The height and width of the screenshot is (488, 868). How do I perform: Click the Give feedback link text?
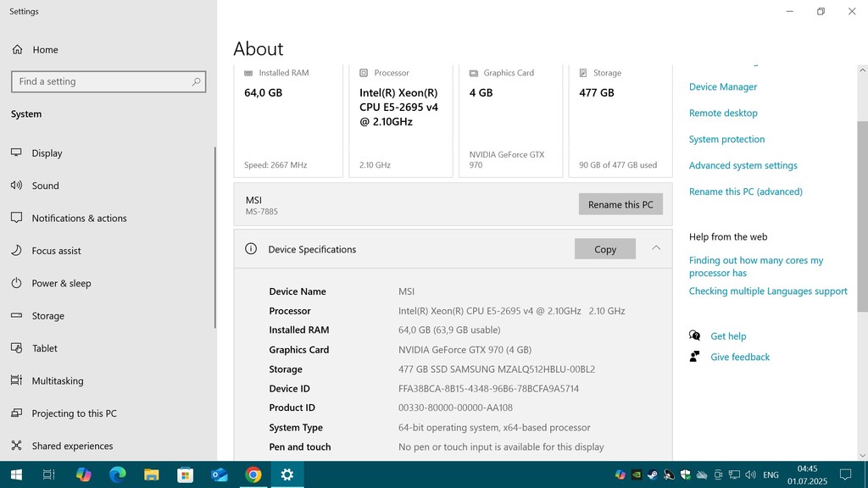click(x=740, y=357)
